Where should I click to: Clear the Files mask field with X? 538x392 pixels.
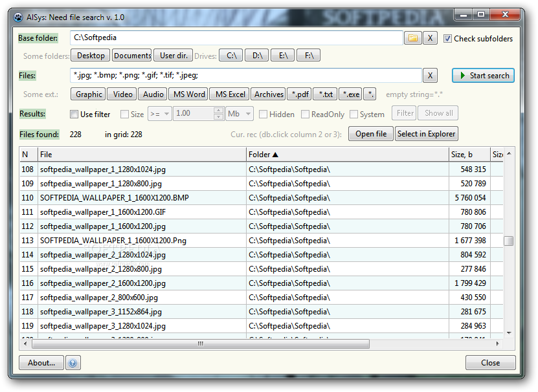tap(430, 76)
